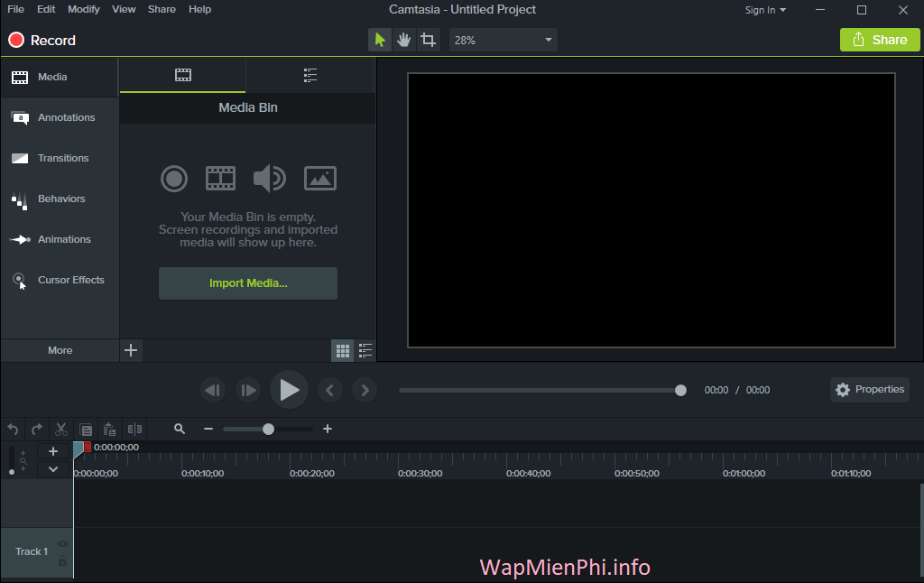This screenshot has width=924, height=583.
Task: Expand the track options chevron
Action: point(53,469)
